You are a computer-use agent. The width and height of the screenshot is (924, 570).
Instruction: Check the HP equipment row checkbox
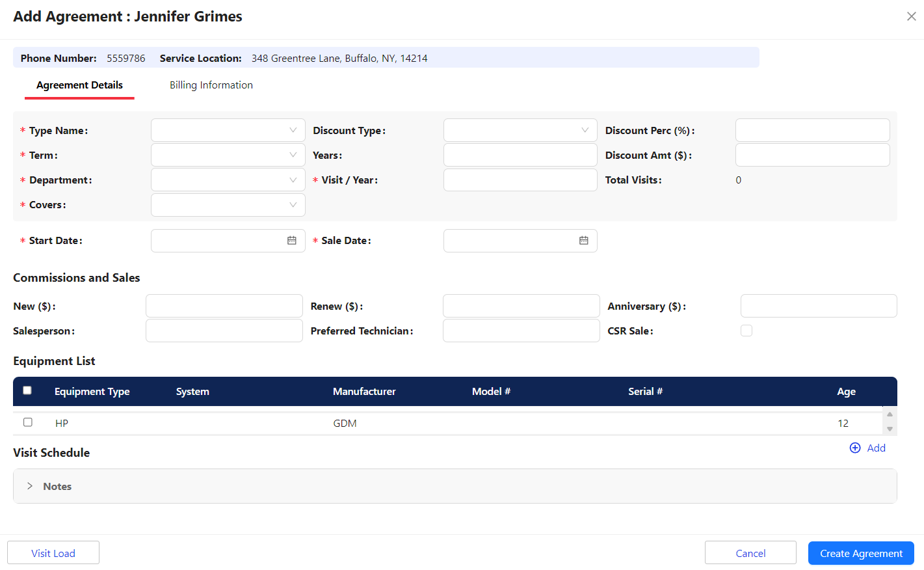27,422
